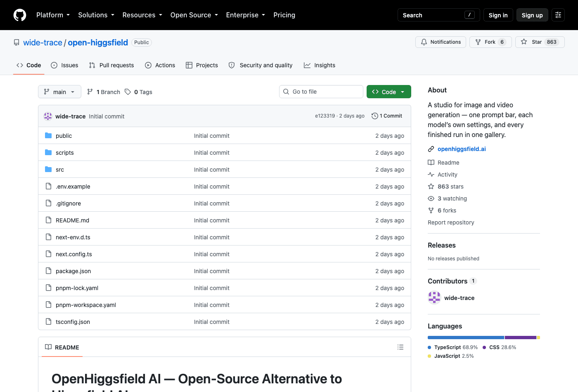The image size is (578, 392).
Task: Open the wide-trace owner link in the title
Action: [x=43, y=43]
